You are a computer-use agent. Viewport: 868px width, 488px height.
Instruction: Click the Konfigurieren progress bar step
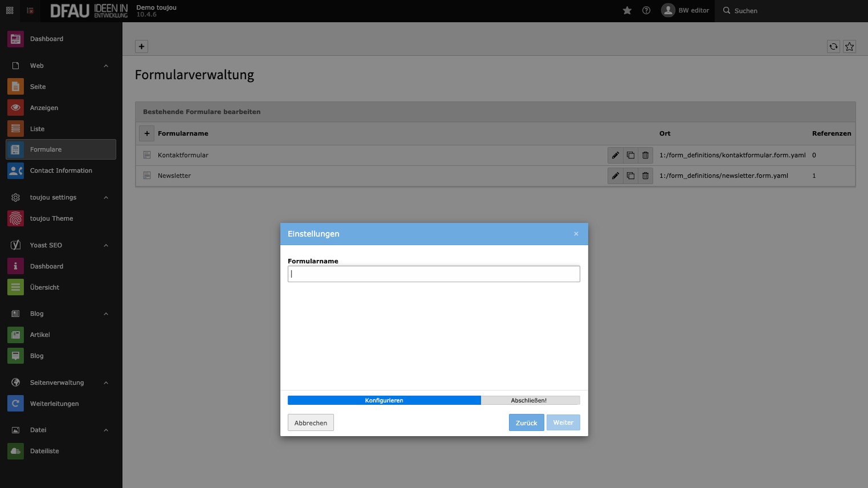(384, 400)
